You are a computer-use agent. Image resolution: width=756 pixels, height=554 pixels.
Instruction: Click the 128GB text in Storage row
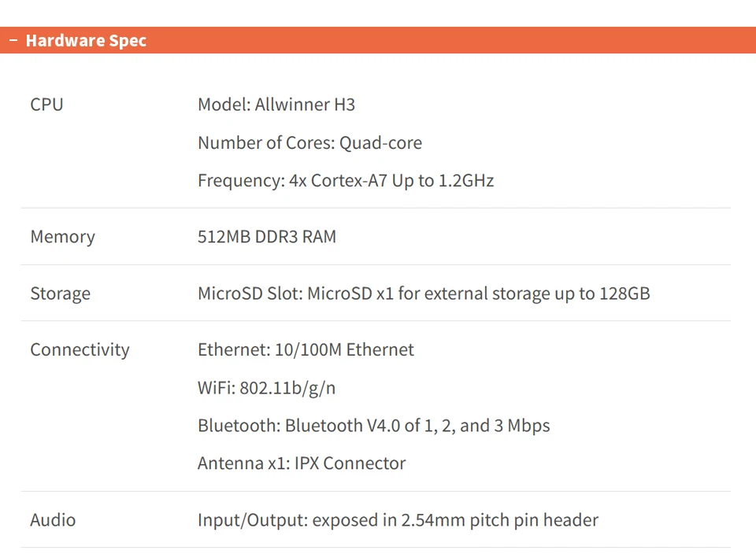click(624, 294)
